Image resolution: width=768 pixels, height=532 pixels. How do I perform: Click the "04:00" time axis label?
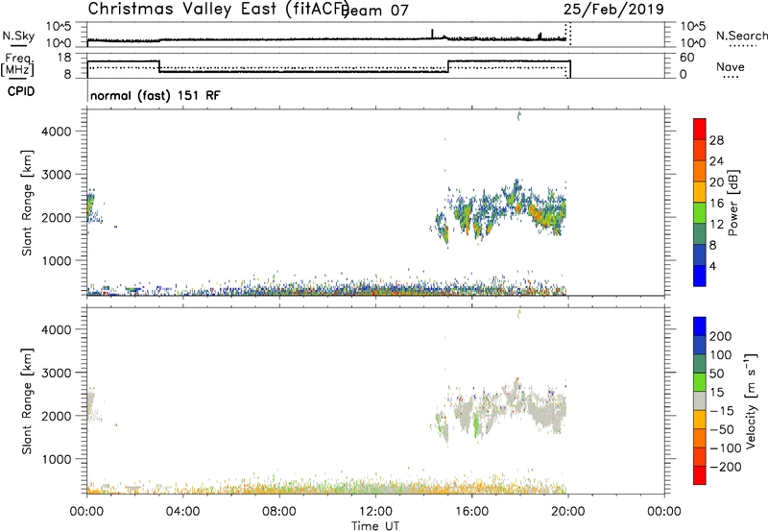pyautogui.click(x=182, y=512)
